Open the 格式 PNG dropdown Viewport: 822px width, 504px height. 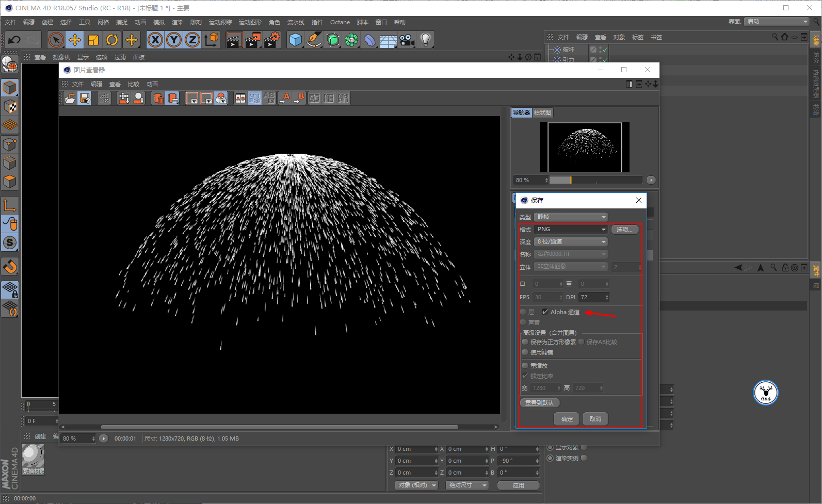coord(571,229)
